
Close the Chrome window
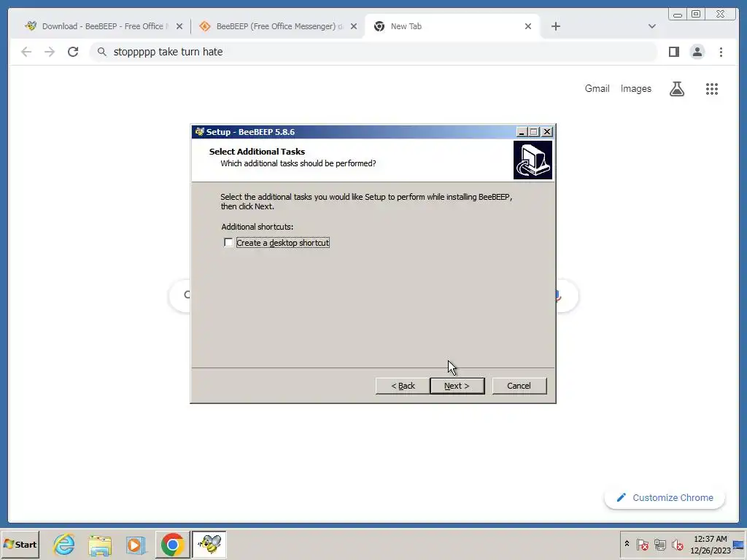point(720,14)
